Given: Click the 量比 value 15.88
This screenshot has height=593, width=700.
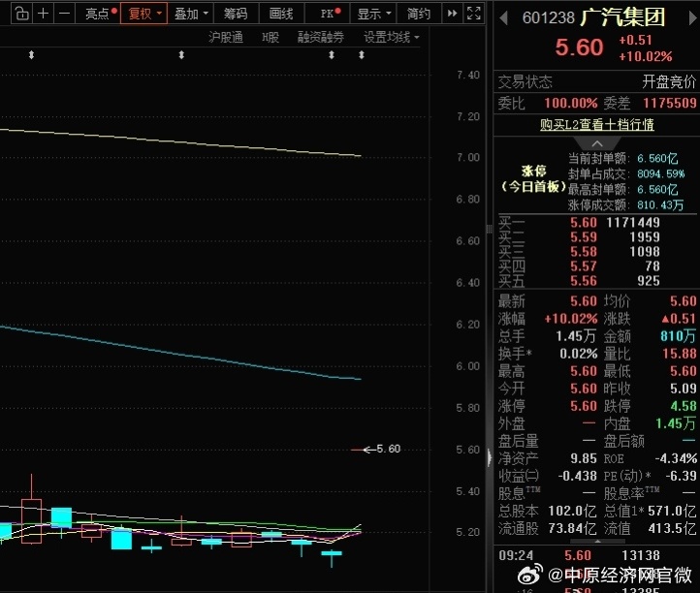Looking at the screenshot, I should (x=679, y=354).
